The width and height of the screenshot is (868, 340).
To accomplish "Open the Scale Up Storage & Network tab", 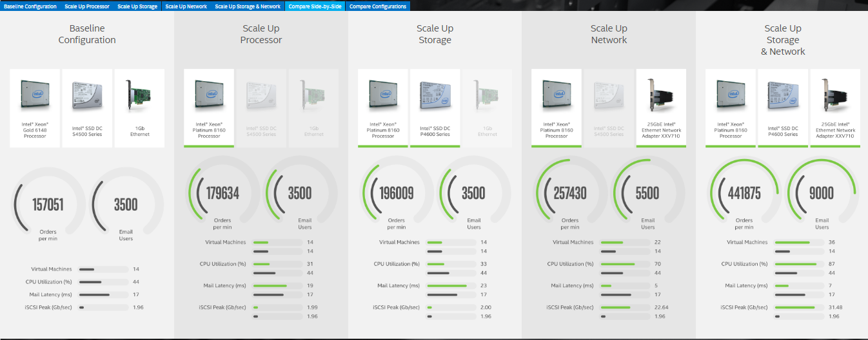I will click(248, 6).
